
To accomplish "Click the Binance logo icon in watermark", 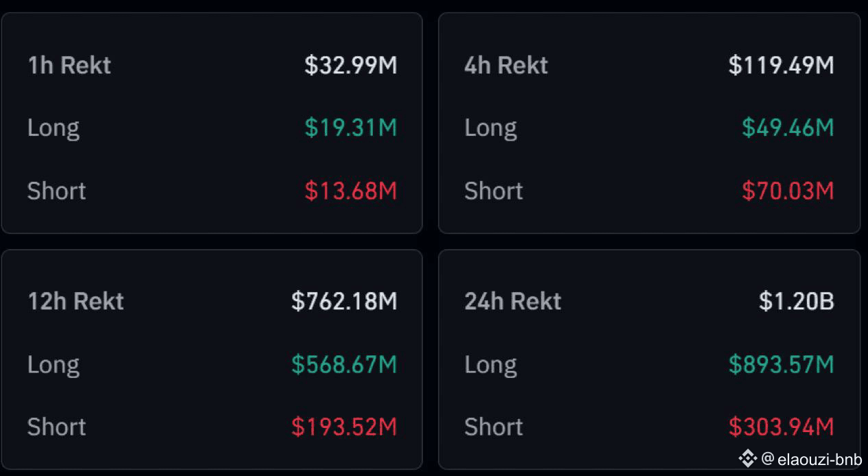I will click(747, 459).
